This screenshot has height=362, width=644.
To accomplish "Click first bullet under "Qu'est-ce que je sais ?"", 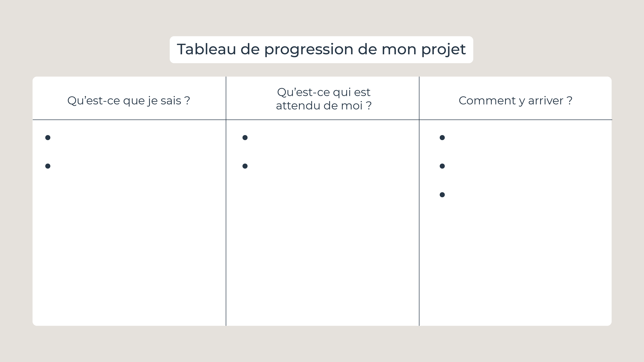I will (48, 138).
